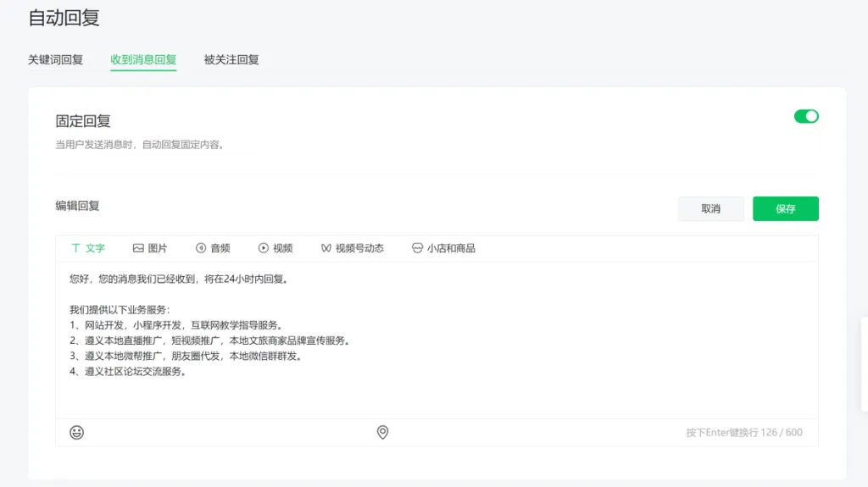This screenshot has width=868, height=487.
Task: Select the 图片 image type icon
Action: point(138,248)
